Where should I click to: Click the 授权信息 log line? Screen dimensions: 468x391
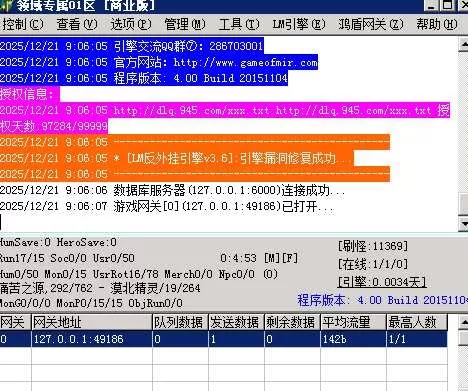click(30, 94)
